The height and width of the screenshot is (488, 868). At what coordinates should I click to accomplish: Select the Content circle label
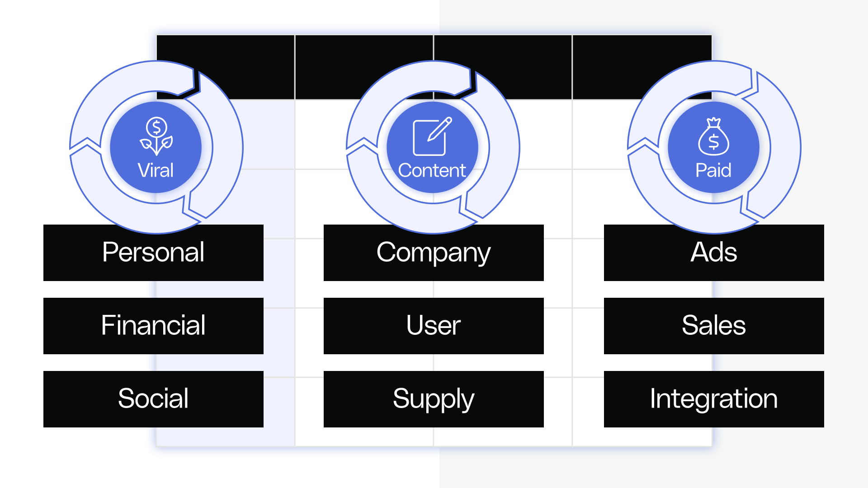point(432,170)
